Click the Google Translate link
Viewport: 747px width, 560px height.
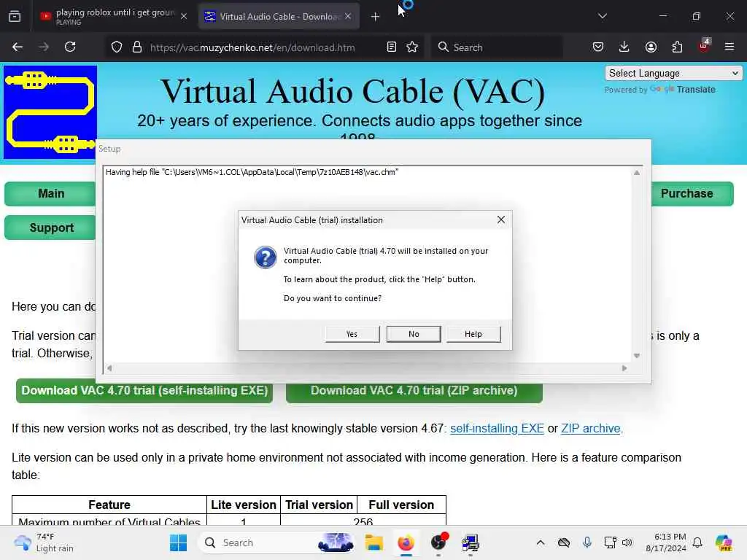684,90
